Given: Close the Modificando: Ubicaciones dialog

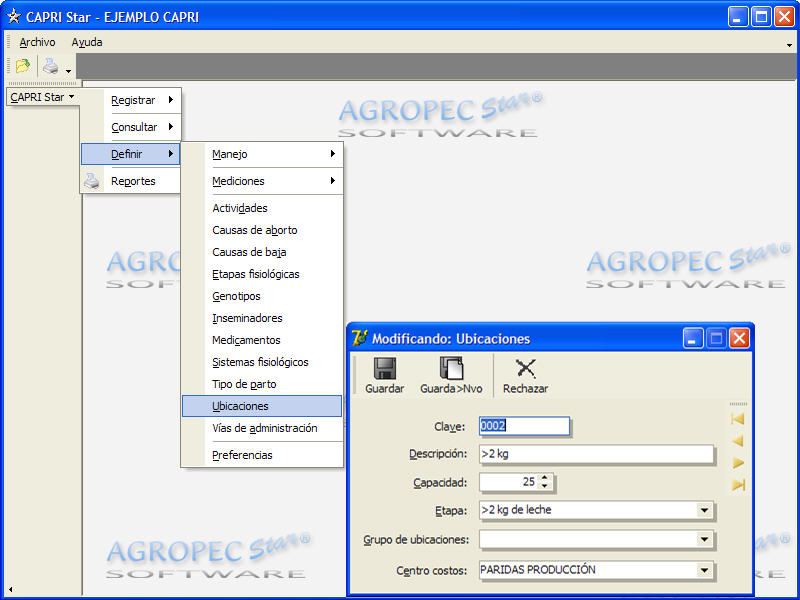Looking at the screenshot, I should pos(739,338).
